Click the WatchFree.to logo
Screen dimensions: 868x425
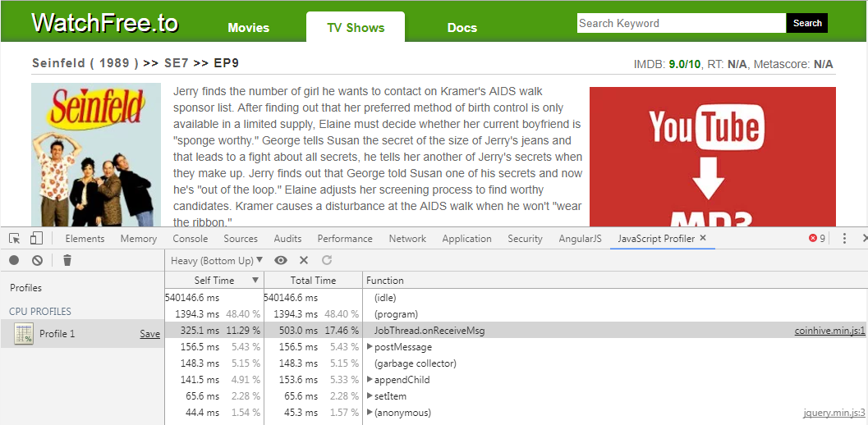click(105, 23)
